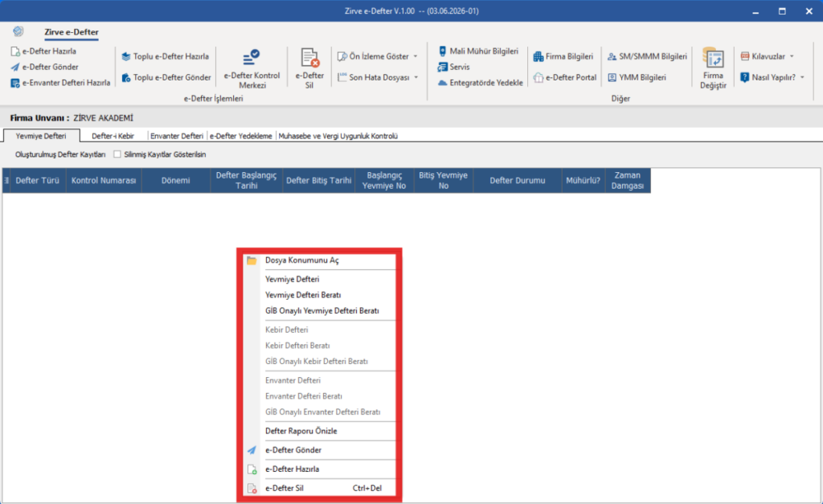Image resolution: width=823 pixels, height=504 pixels.
Task: Click the Kılavuzlar icon
Action: (745, 56)
